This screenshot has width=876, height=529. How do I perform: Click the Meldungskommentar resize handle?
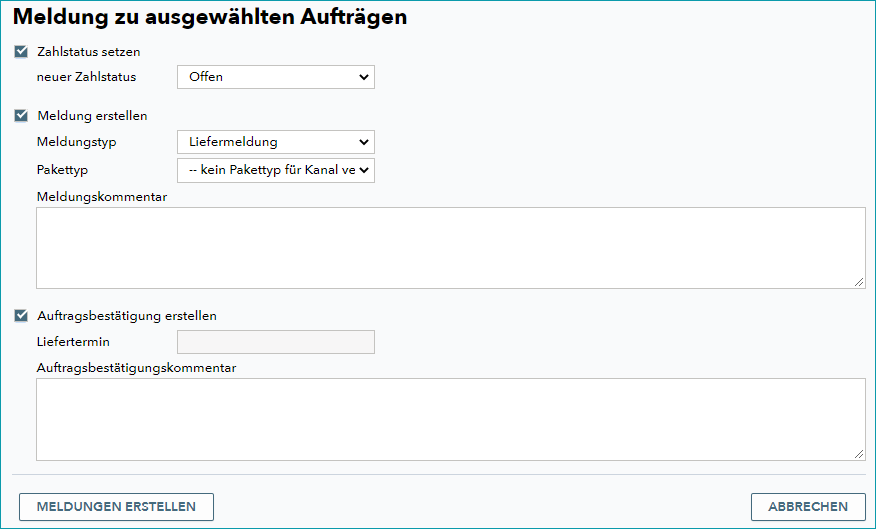coord(859,283)
